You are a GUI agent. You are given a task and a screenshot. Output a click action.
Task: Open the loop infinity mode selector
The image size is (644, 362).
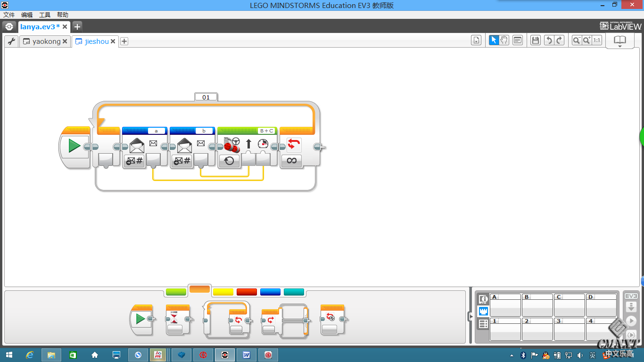pyautogui.click(x=291, y=161)
